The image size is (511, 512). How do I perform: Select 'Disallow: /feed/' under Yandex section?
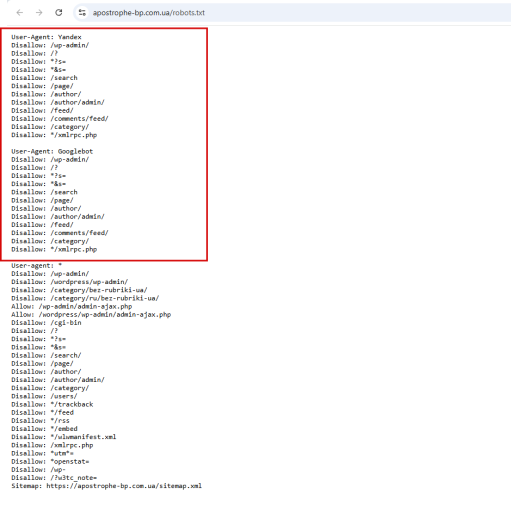pos(42,111)
